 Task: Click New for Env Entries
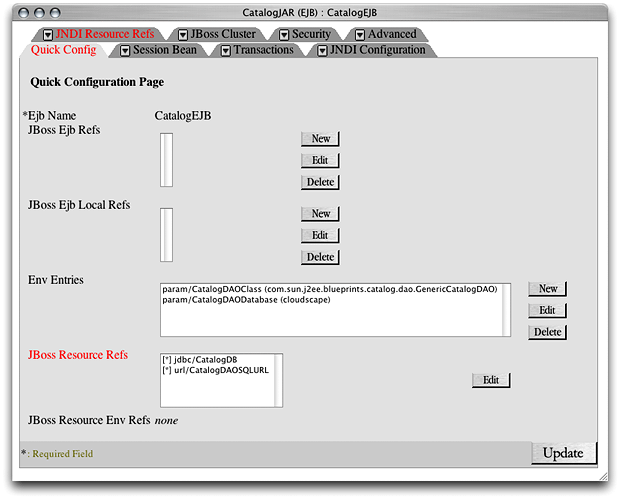(x=548, y=289)
